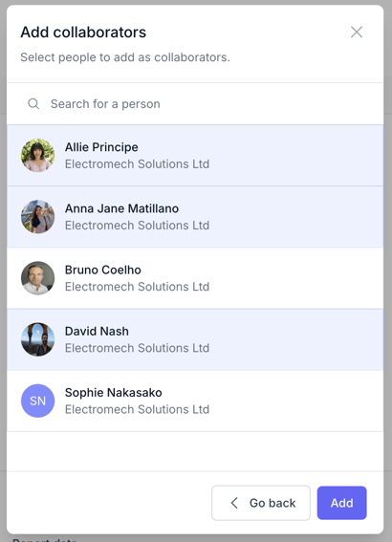The image size is (392, 542).
Task: Click the left chevron in Go back
Action: pyautogui.click(x=234, y=503)
